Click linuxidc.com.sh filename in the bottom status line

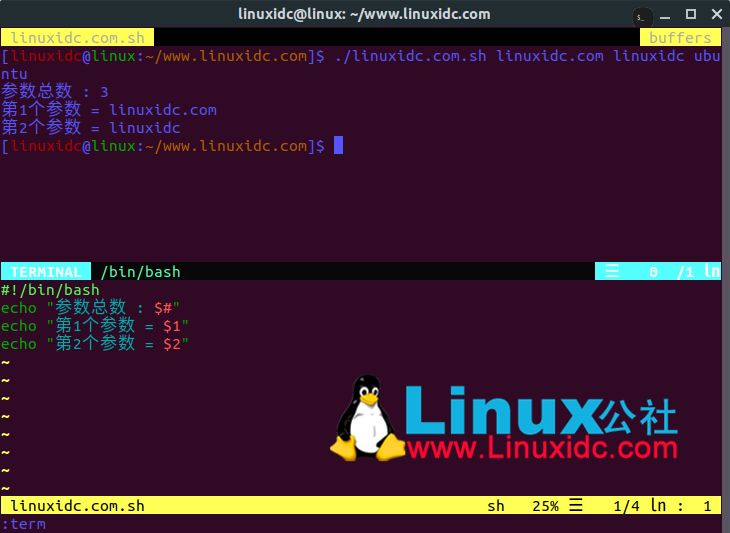pos(77,506)
